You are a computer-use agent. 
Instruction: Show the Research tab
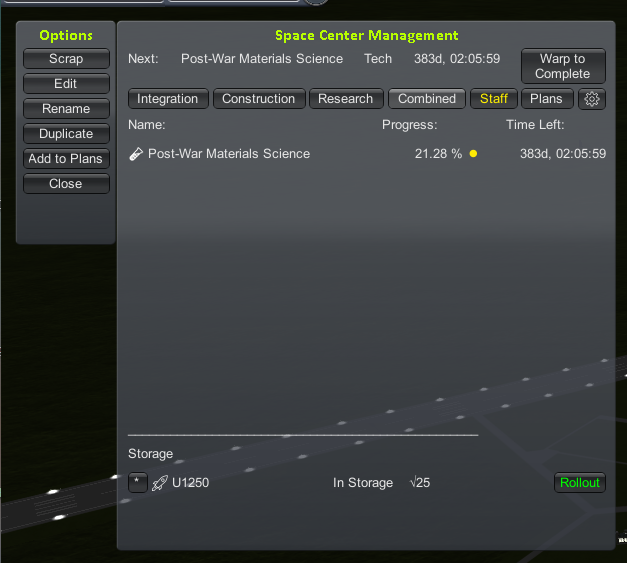pyautogui.click(x=346, y=99)
